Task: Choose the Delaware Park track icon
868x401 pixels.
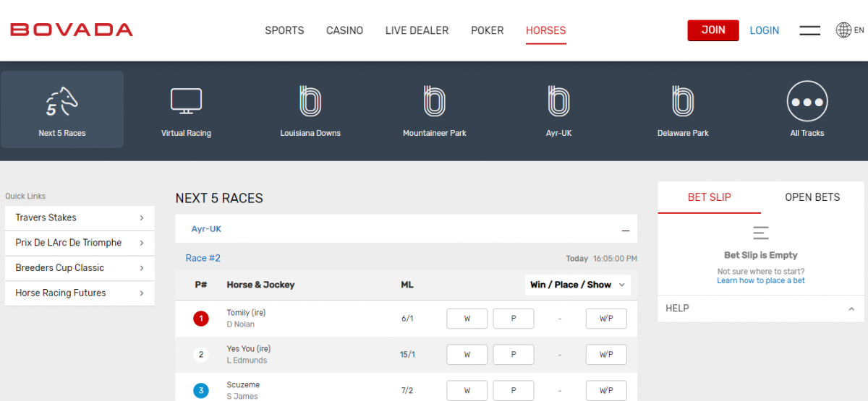Action: [683, 101]
